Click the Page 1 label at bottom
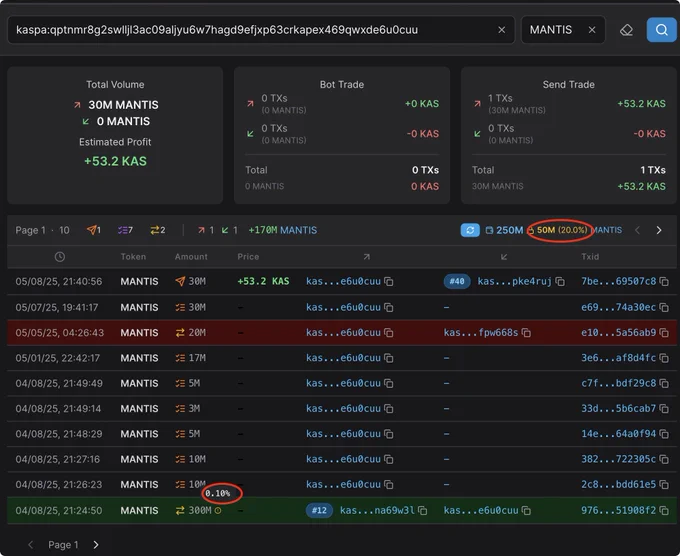The image size is (680, 556). tap(63, 545)
